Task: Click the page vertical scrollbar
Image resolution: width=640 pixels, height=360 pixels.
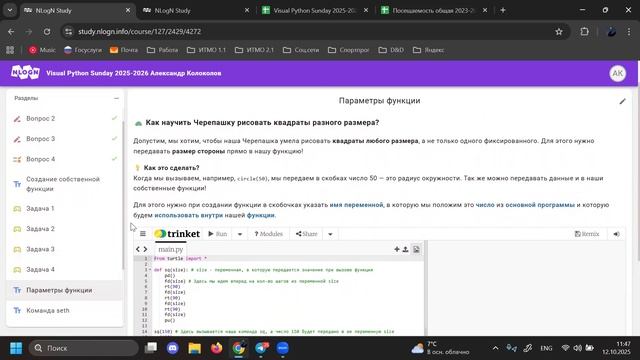Action: (x=638, y=161)
